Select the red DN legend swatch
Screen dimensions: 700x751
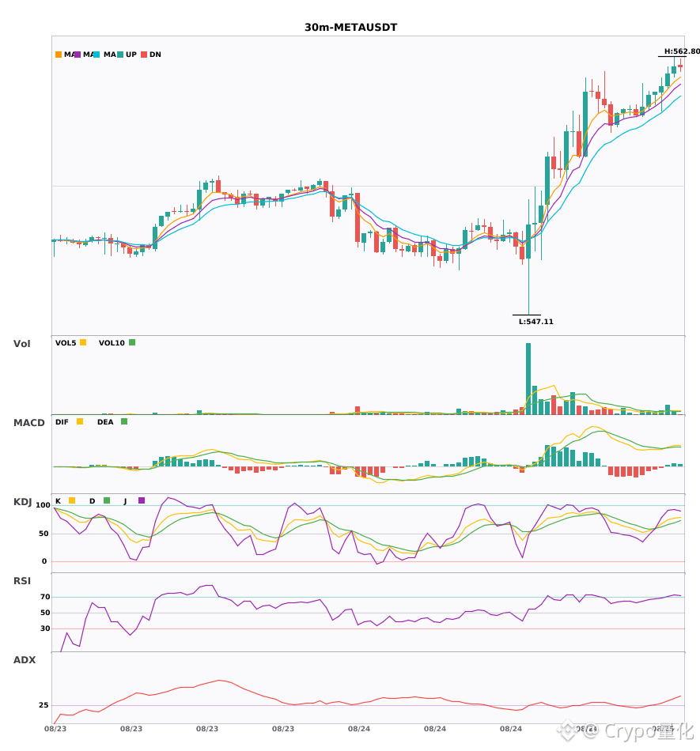pos(144,55)
